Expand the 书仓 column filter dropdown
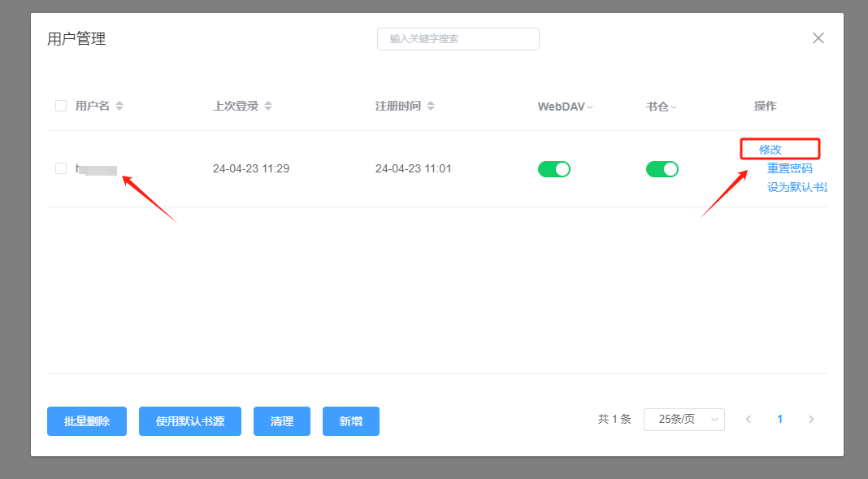 tap(674, 107)
